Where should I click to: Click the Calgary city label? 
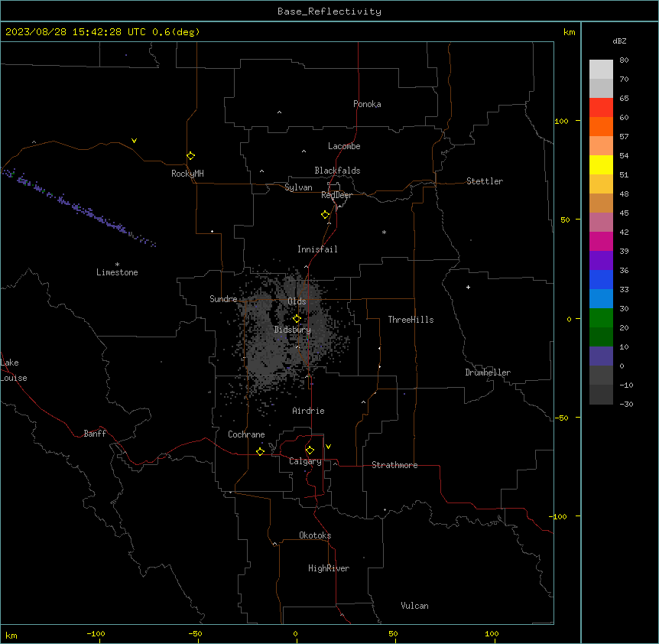pyautogui.click(x=305, y=461)
